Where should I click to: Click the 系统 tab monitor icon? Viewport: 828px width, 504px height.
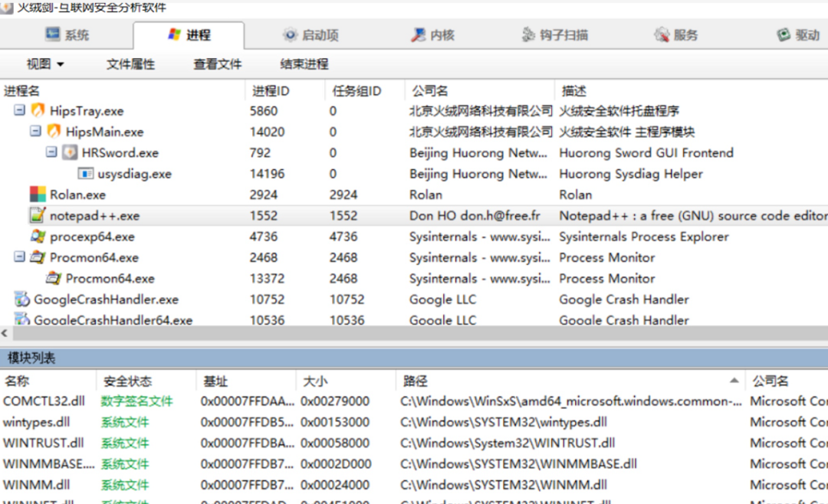(53, 34)
